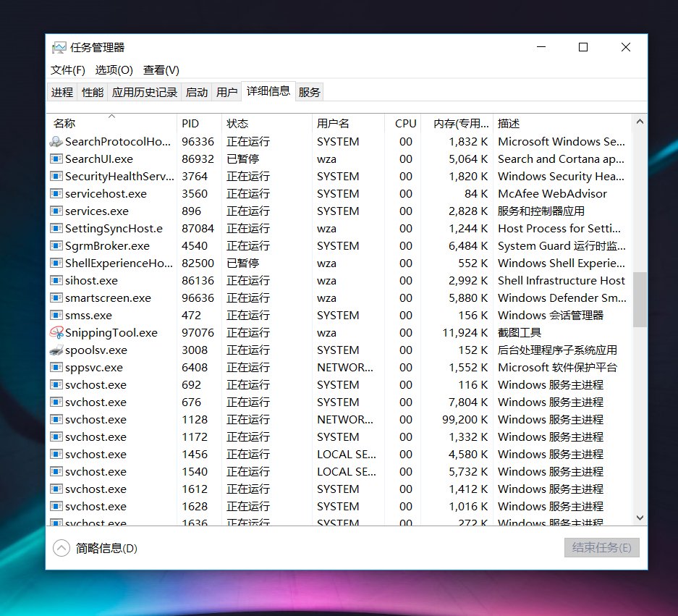Click the SgrmBroker.exe process icon
The height and width of the screenshot is (616, 678).
point(56,245)
